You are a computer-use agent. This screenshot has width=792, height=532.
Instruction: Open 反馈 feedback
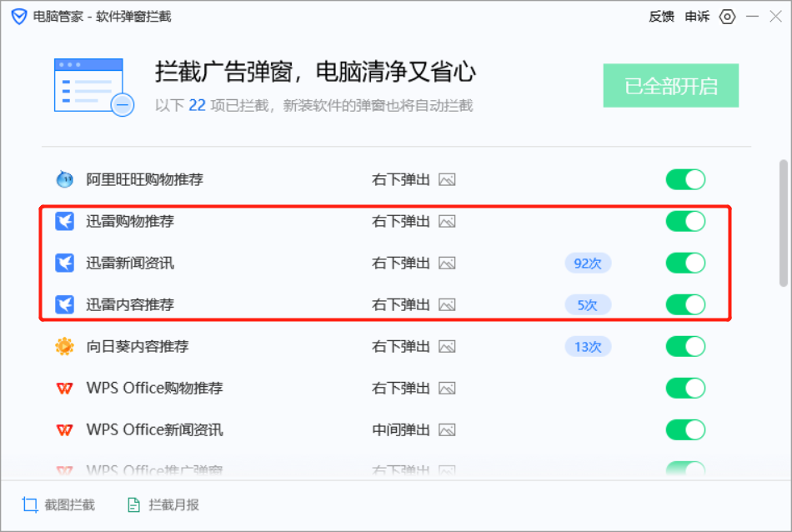point(661,16)
